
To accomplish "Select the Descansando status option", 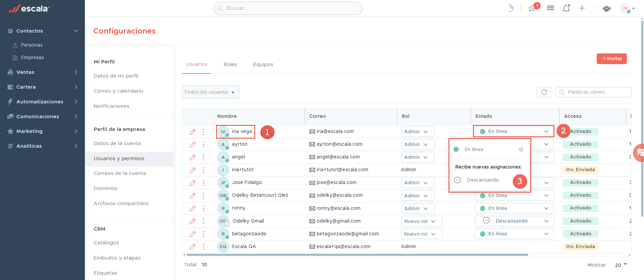I will tap(477, 180).
